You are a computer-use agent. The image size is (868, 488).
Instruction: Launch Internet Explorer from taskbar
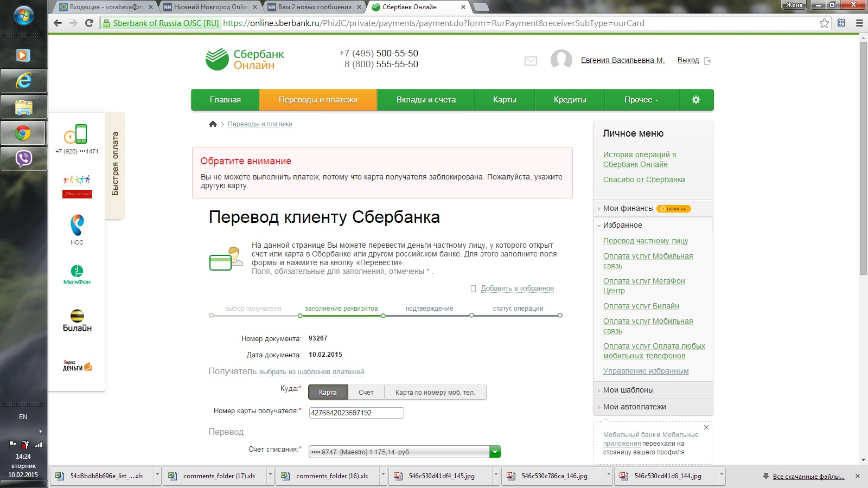[24, 81]
